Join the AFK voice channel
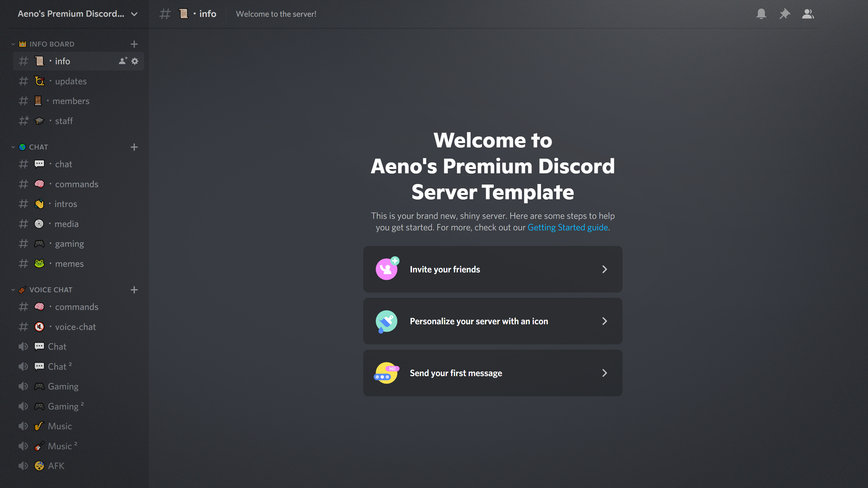The height and width of the screenshot is (488, 868). click(x=56, y=466)
